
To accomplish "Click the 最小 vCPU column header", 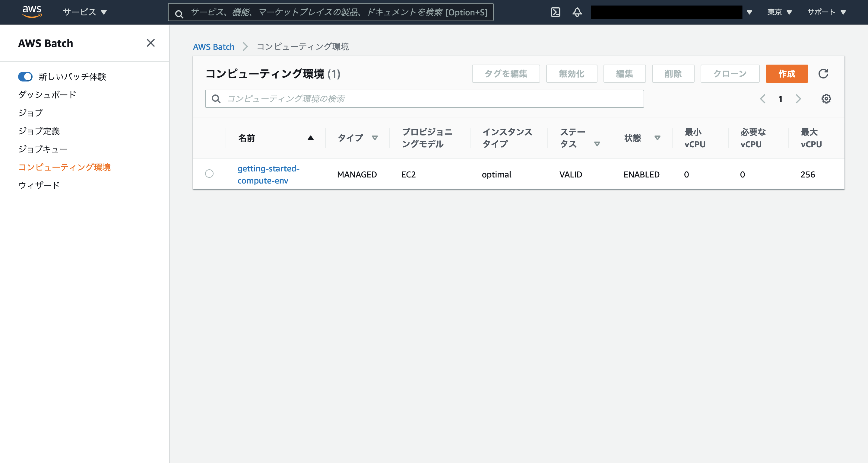I will point(695,138).
